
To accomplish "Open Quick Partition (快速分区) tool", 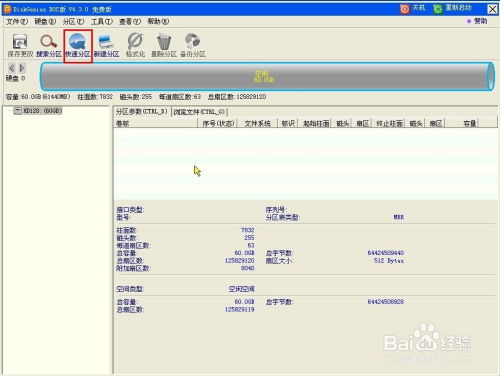I will click(78, 45).
